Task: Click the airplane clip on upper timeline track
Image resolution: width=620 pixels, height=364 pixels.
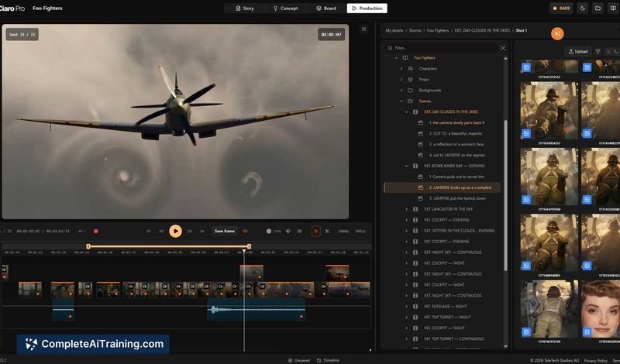Action: (x=251, y=273)
